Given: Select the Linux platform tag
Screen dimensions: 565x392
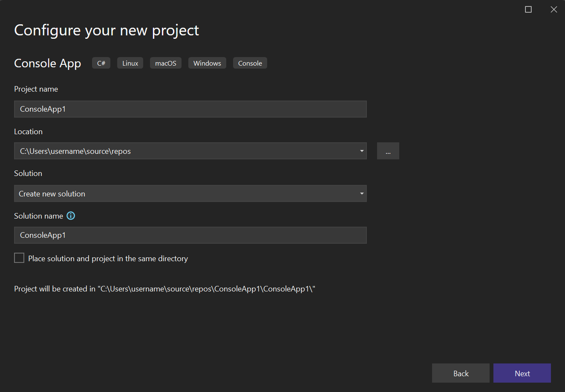Looking at the screenshot, I should tap(130, 63).
